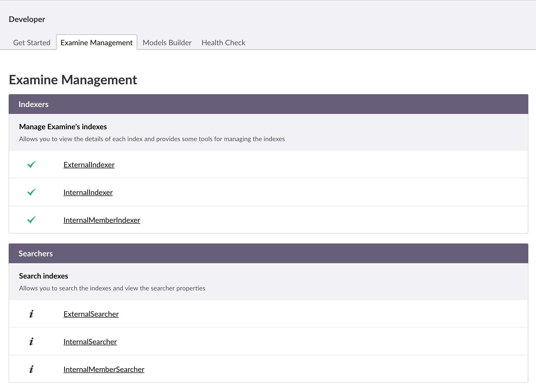Click the green checkmark beside ExternalIndexer
Screen dimensions: 536x392
[31, 165]
